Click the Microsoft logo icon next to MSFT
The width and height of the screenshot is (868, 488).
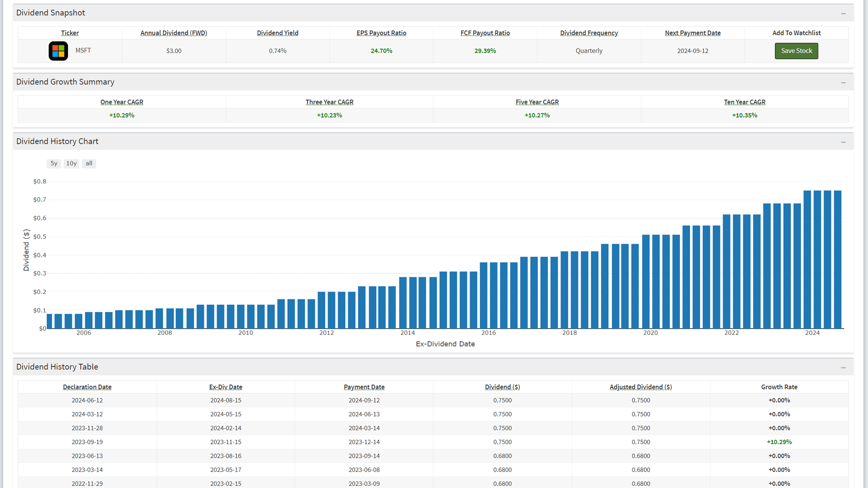tap(58, 50)
